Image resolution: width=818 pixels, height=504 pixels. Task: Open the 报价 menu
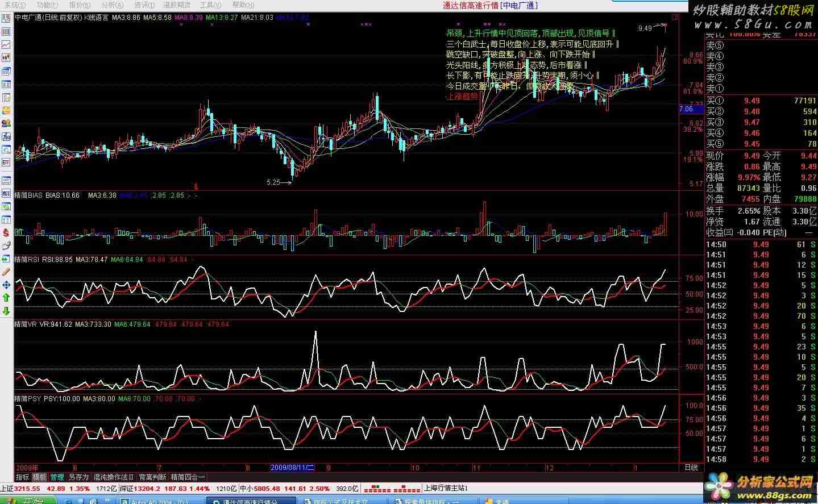[x=81, y=5]
